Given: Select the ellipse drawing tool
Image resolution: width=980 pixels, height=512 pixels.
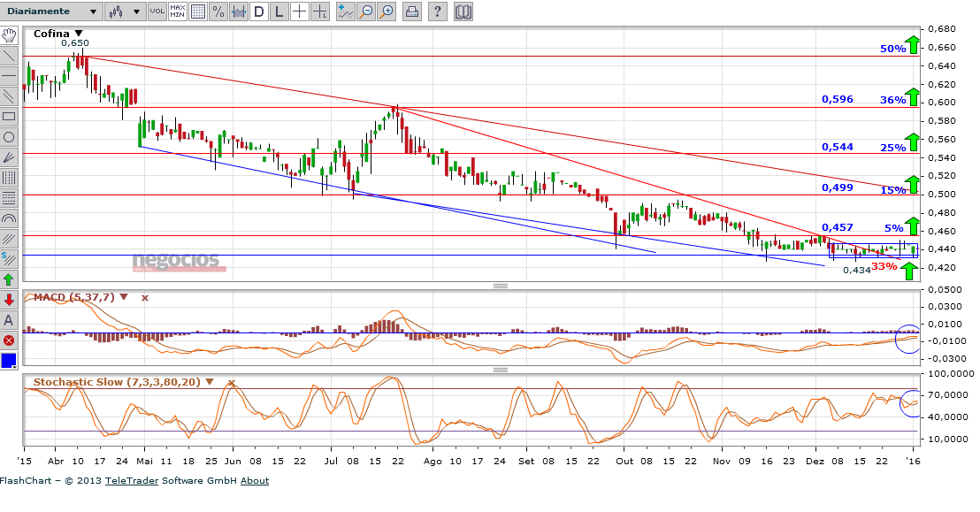Looking at the screenshot, I should (9, 137).
